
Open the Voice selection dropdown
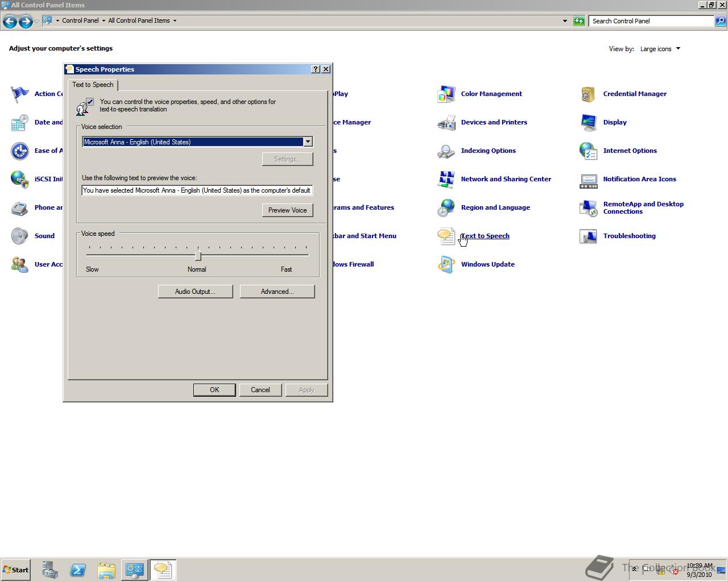(308, 142)
